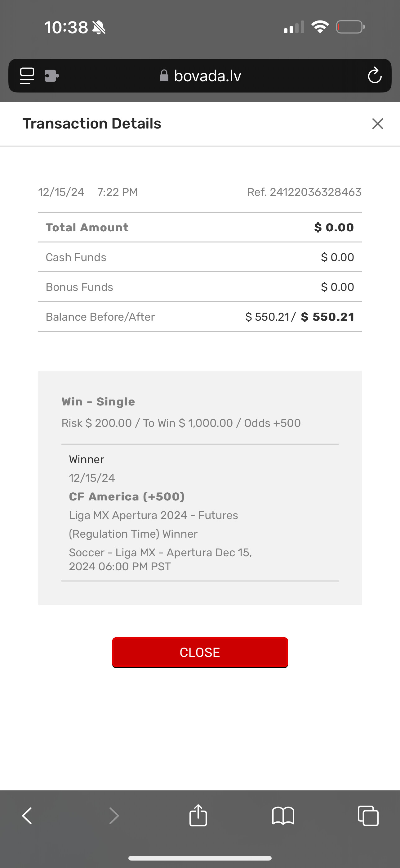Tap the Win - Single bet heading
Screen dimensions: 400x868
pyautogui.click(x=98, y=402)
